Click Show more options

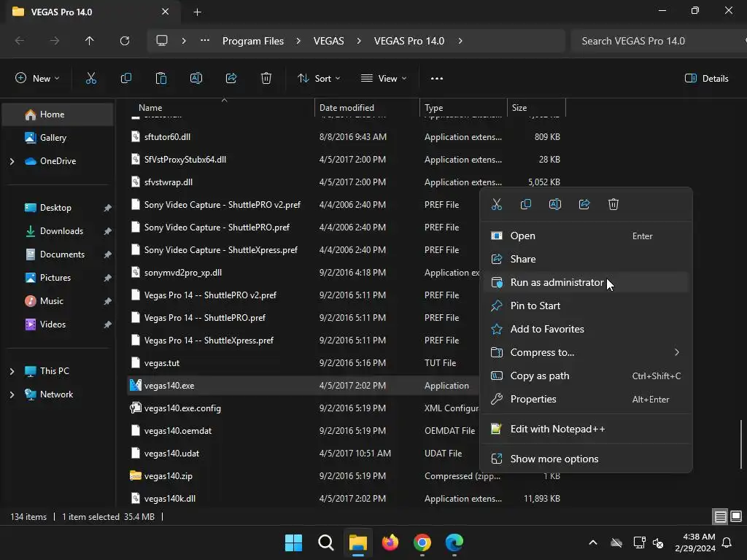586,459
